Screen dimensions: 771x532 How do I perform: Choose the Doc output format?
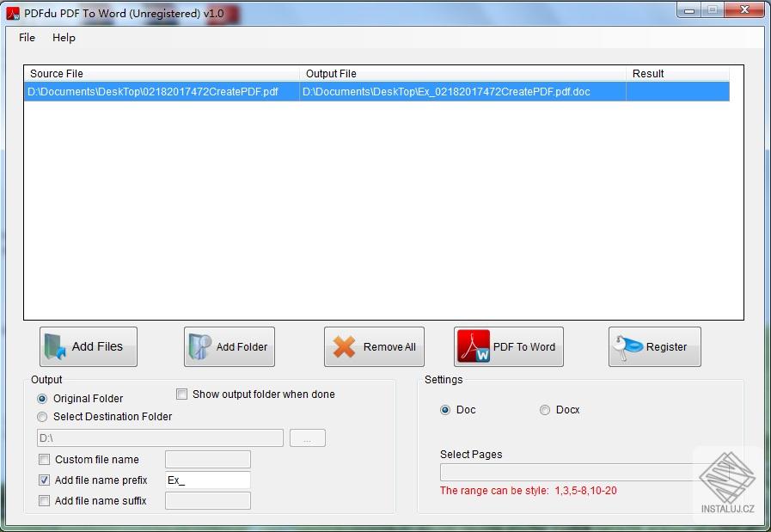445,410
